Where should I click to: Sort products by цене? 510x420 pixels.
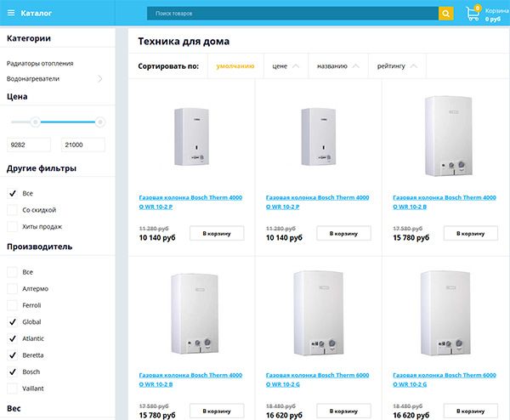[x=279, y=65]
